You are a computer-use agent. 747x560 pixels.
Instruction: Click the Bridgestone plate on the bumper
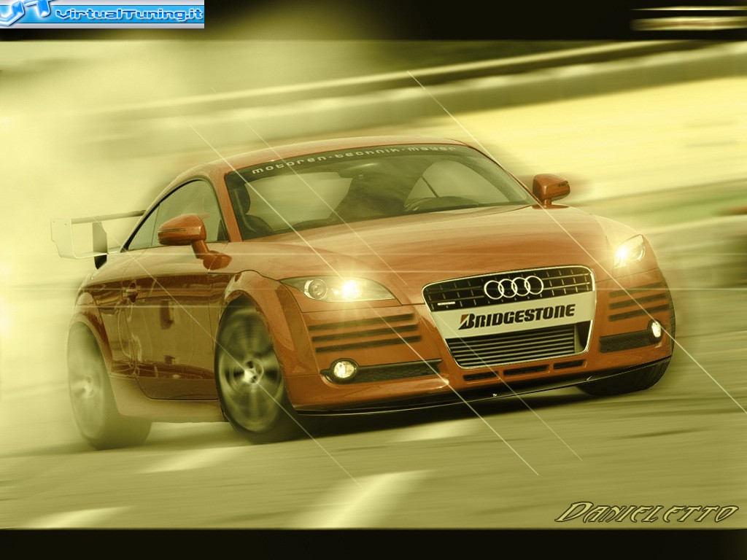[516, 316]
